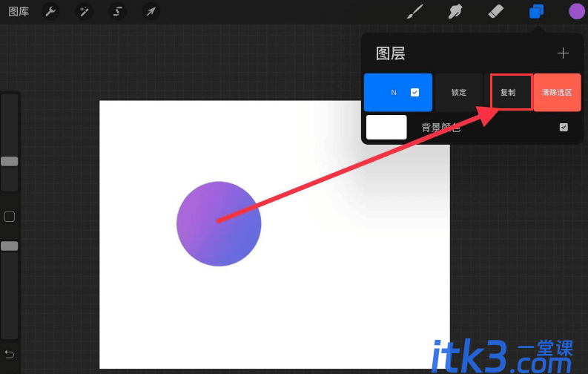This screenshot has width=588, height=374.
Task: Select the Transform arrow tool
Action: coord(151,12)
